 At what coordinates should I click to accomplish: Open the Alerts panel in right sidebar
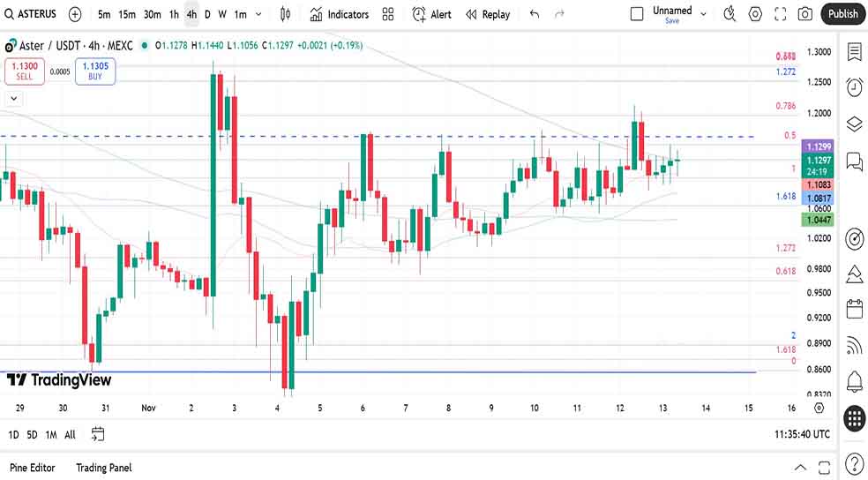point(854,86)
